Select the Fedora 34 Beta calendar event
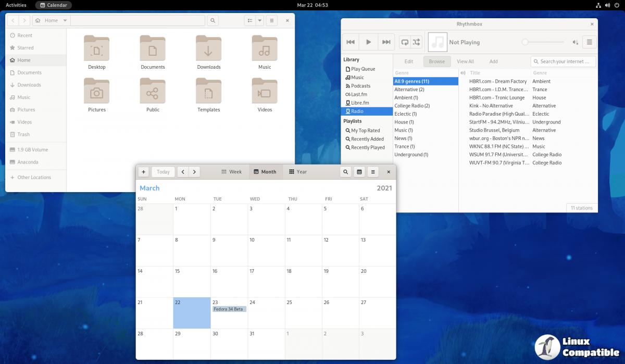The height and width of the screenshot is (364, 625). pyautogui.click(x=229, y=309)
